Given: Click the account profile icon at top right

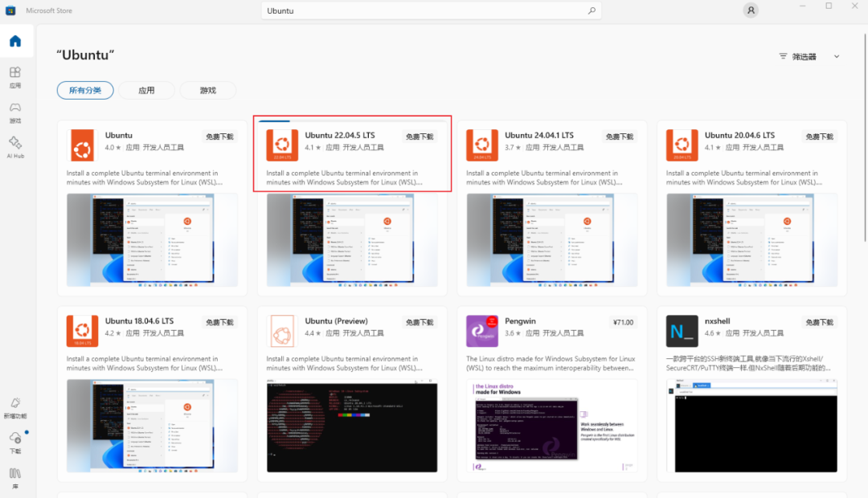Looking at the screenshot, I should pyautogui.click(x=750, y=10).
